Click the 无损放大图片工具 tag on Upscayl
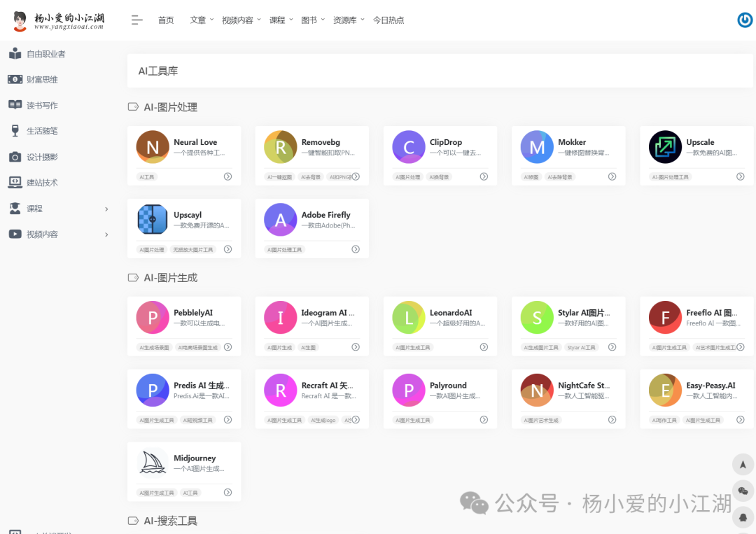The width and height of the screenshot is (756, 534). point(193,250)
